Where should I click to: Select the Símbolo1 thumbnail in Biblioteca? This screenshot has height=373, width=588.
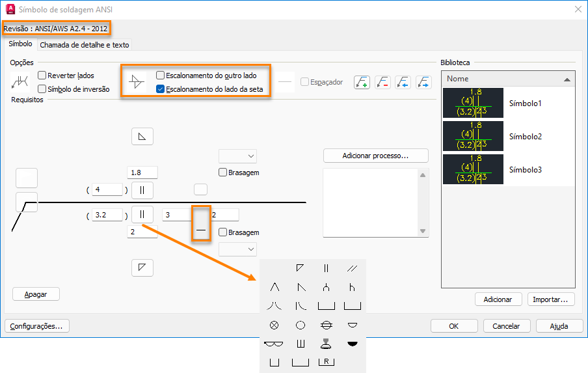click(473, 104)
